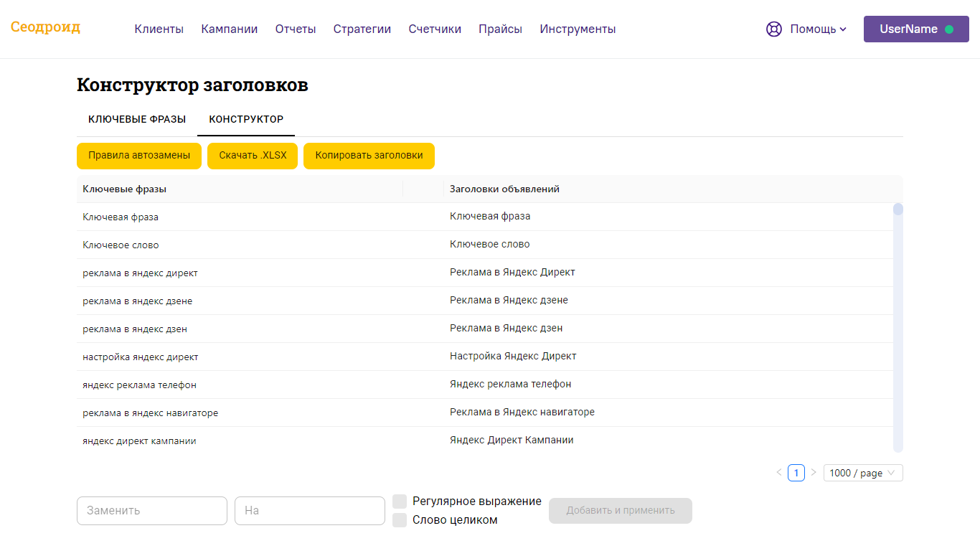Expand the Помощь dropdown menu
The width and height of the screenshot is (980, 551).
pyautogui.click(x=818, y=29)
